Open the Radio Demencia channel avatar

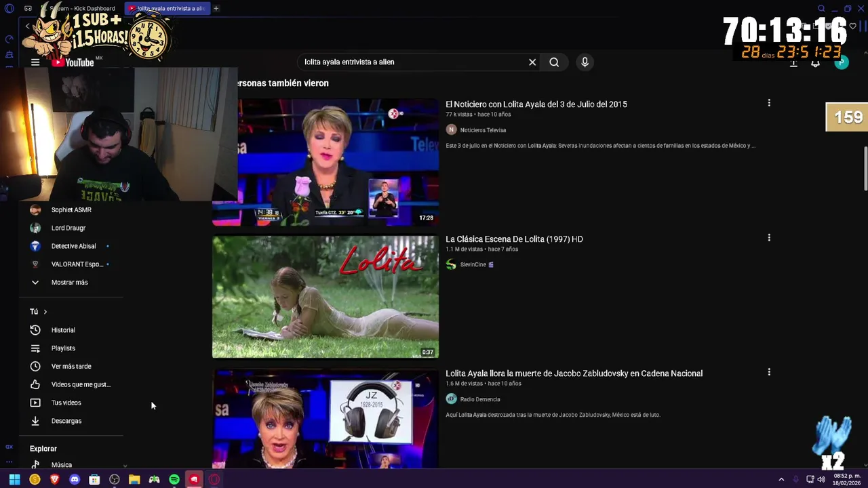[451, 399]
